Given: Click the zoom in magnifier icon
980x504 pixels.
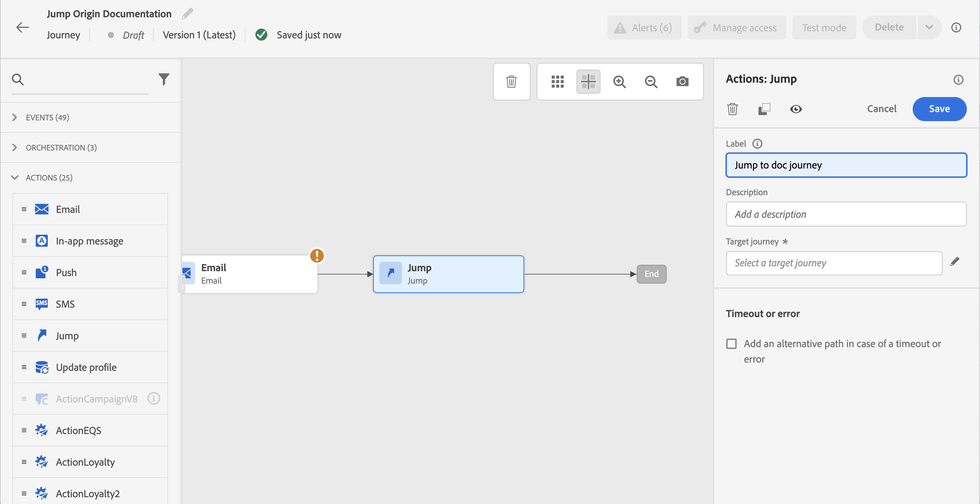Looking at the screenshot, I should tap(619, 81).
